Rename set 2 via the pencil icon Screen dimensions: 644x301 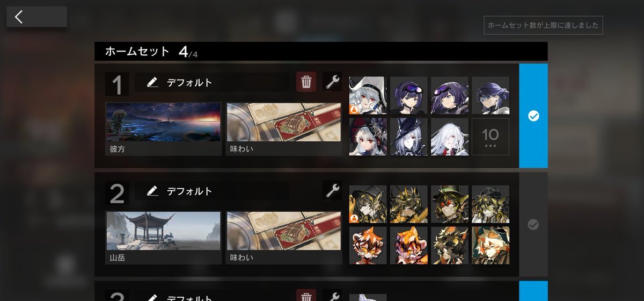click(x=152, y=191)
